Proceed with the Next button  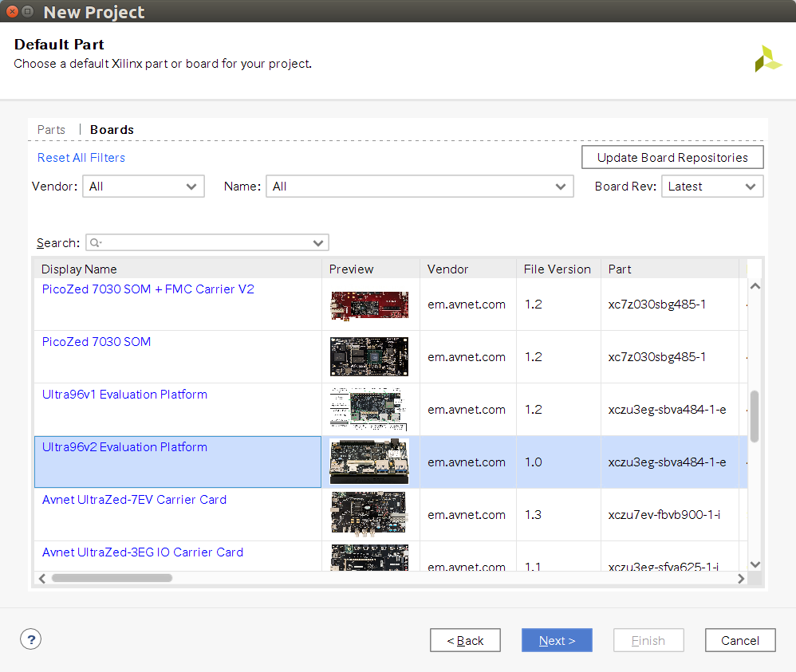[x=557, y=640]
